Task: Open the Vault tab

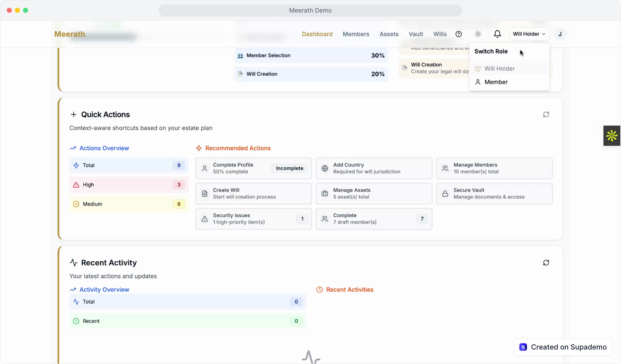Action: [x=416, y=34]
